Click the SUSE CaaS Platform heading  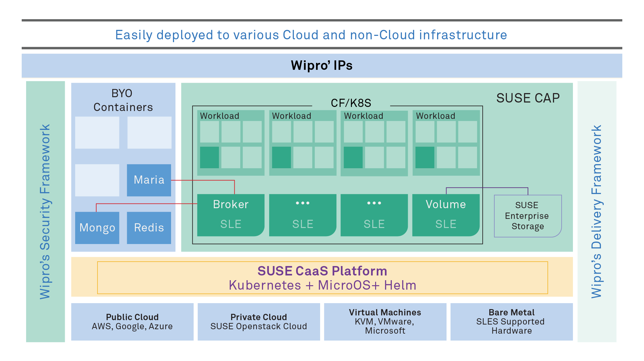pos(322,271)
